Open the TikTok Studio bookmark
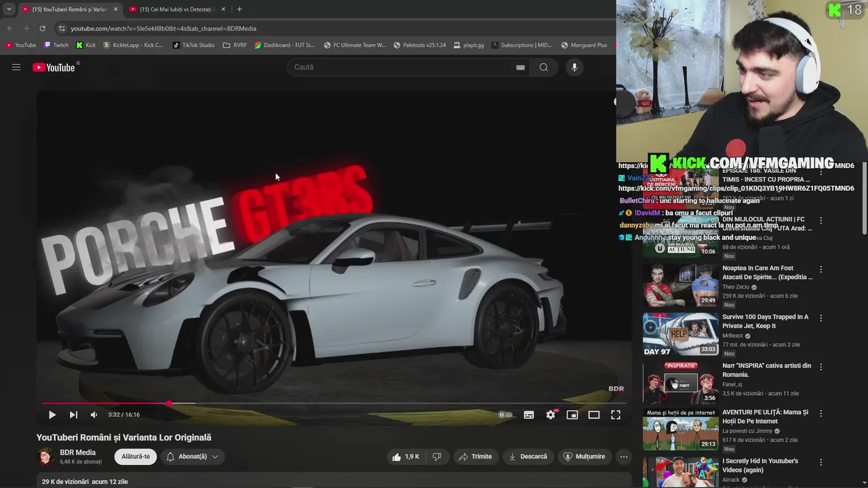 point(194,45)
